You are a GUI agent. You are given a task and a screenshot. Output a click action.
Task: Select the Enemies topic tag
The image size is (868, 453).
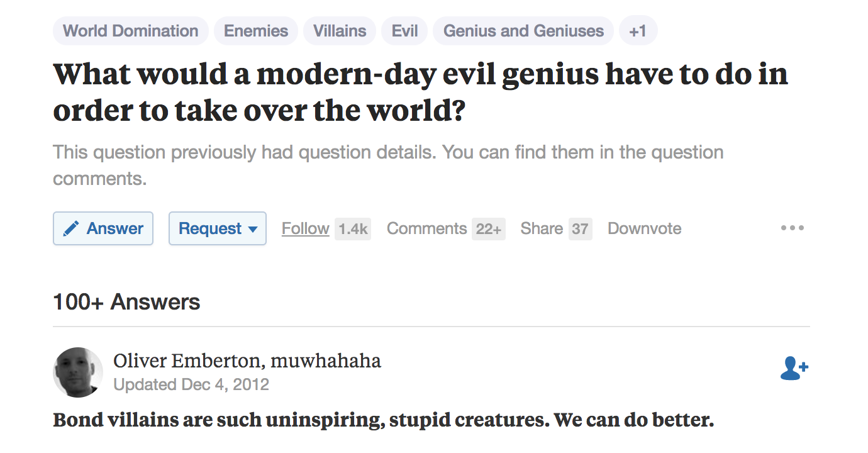tap(256, 31)
